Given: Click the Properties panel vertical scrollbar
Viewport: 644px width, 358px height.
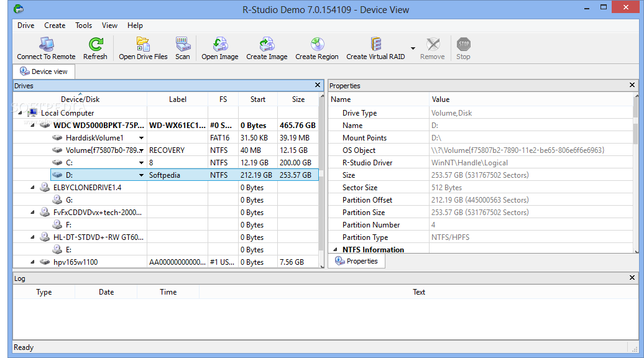Looking at the screenshot, I should point(636,173).
